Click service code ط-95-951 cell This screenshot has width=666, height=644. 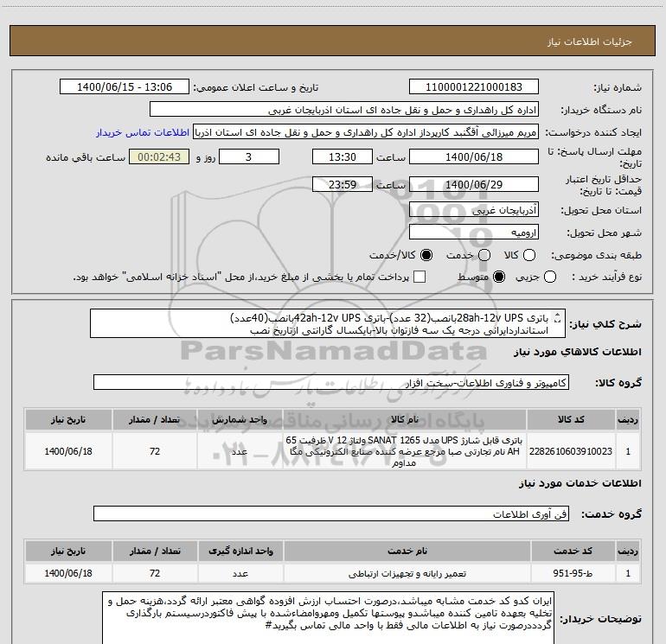tap(573, 573)
